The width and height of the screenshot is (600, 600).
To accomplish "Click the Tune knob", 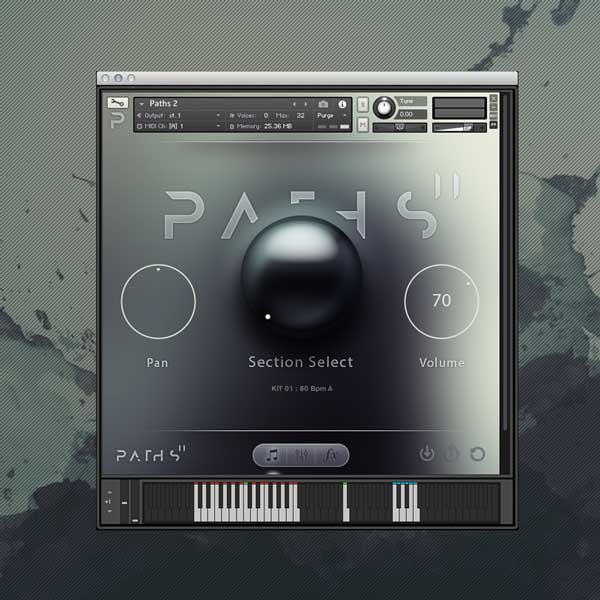I will (384, 107).
